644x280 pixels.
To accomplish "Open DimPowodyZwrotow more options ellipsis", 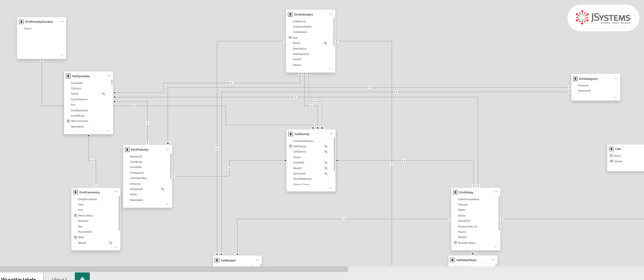I will [62, 22].
